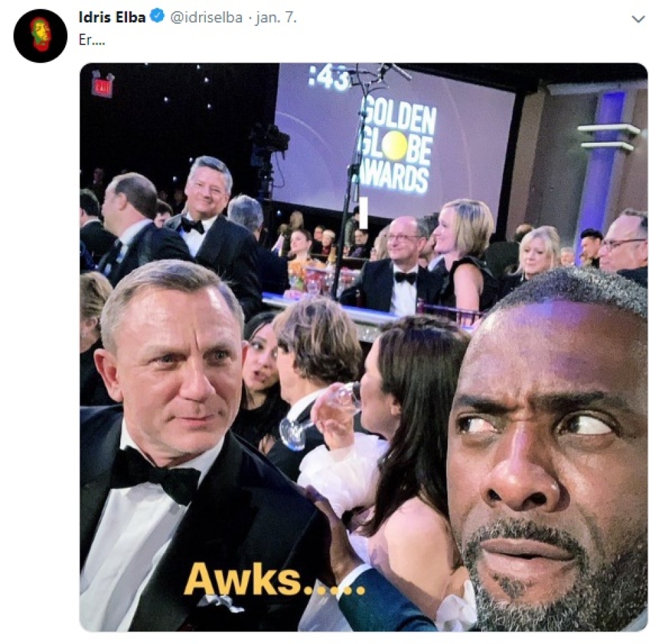Click the yellow Awks..... caption on the photo
The width and height of the screenshot is (659, 644).
coord(274,579)
